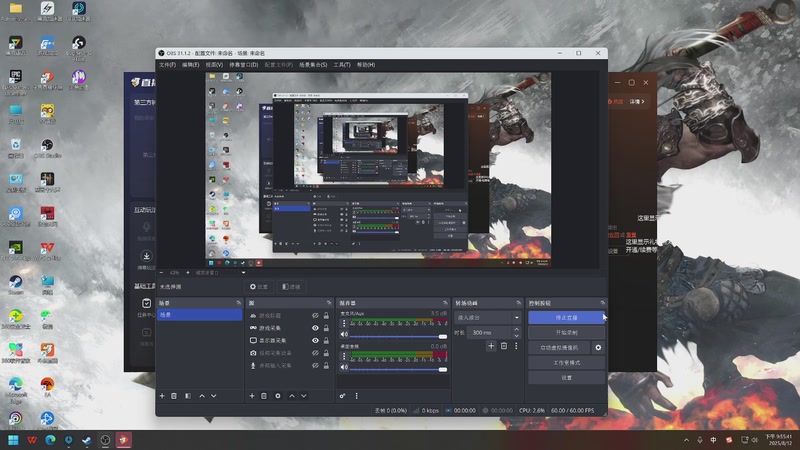The width and height of the screenshot is (800, 450).
Task: Show the hidden 音频输入采集 source
Action: [315, 365]
